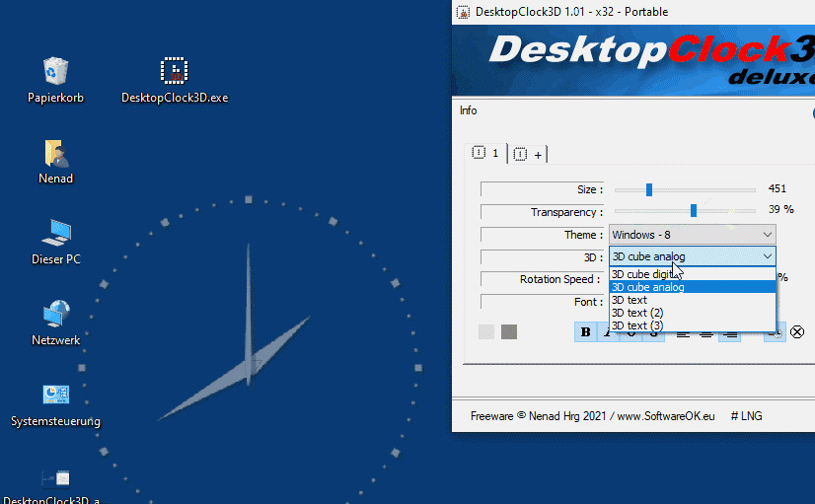
Task: Open the www.SoftwareOK.eu freeware link
Action: coord(665,416)
